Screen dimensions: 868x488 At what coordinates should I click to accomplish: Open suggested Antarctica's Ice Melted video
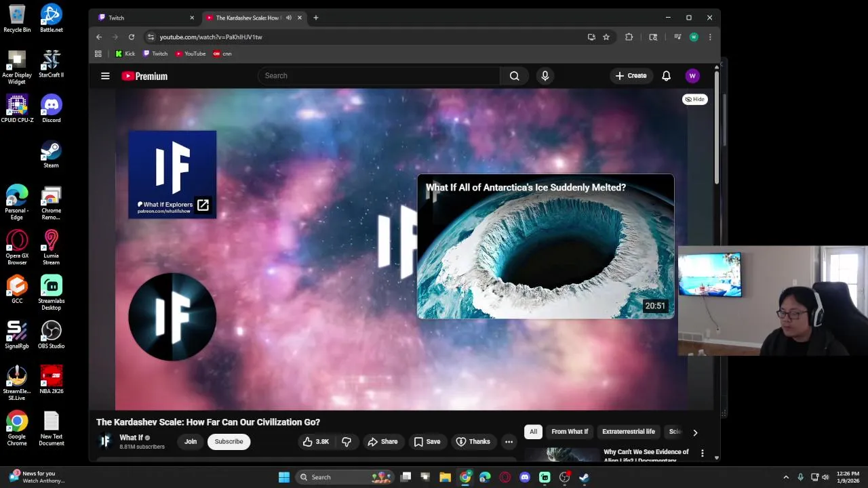point(546,247)
